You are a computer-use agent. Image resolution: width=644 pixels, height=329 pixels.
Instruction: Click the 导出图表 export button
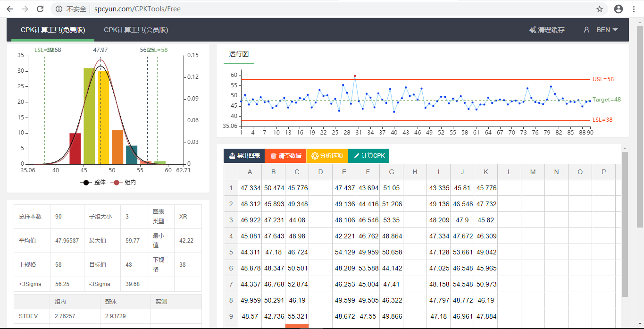[x=244, y=156]
